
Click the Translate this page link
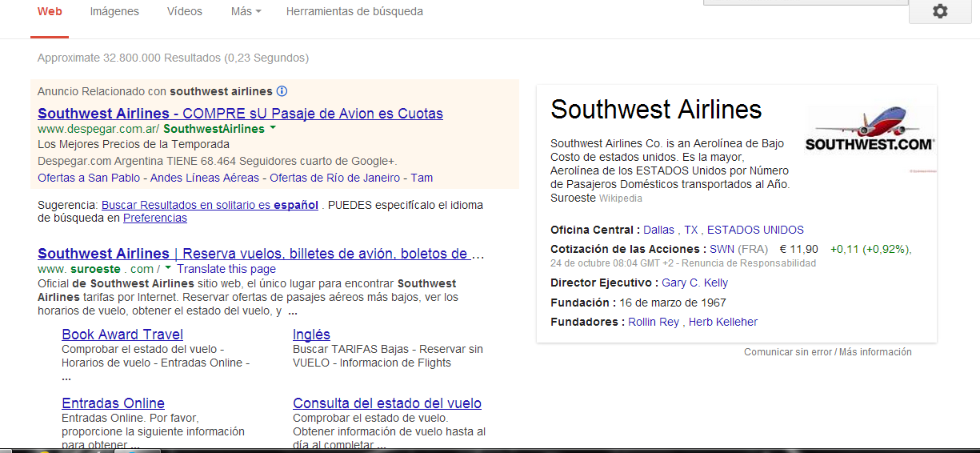pyautogui.click(x=226, y=269)
